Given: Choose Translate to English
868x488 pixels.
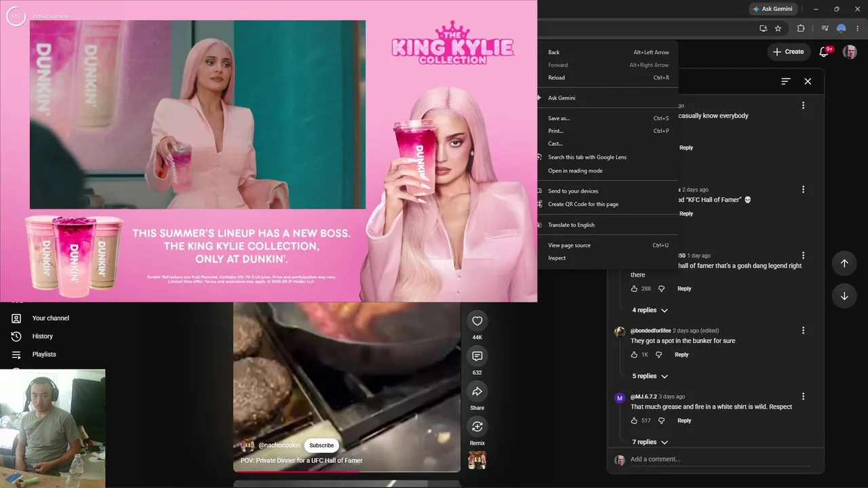Looking at the screenshot, I should pos(608,225).
